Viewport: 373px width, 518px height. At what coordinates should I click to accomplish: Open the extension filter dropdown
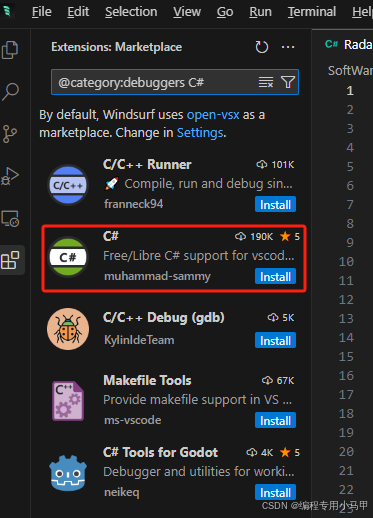click(x=288, y=82)
